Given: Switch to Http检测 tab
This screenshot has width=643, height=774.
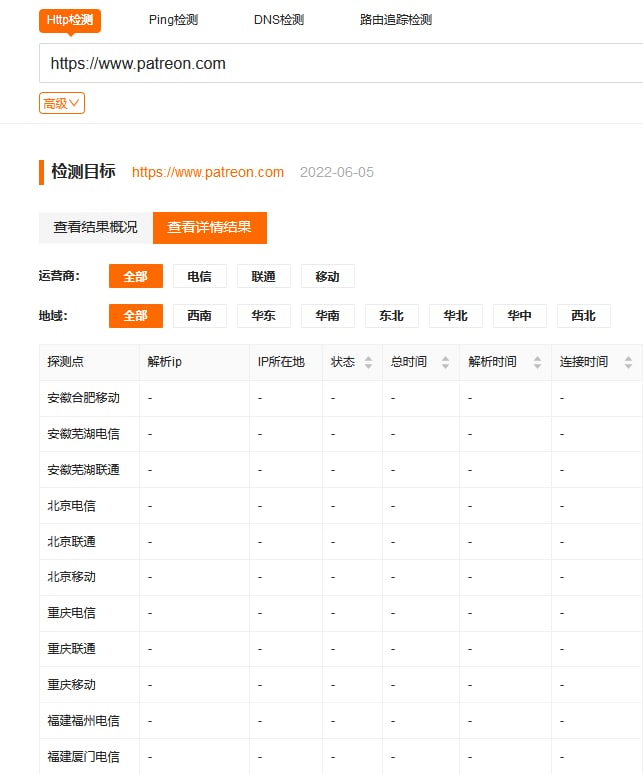Looking at the screenshot, I should 70,20.
